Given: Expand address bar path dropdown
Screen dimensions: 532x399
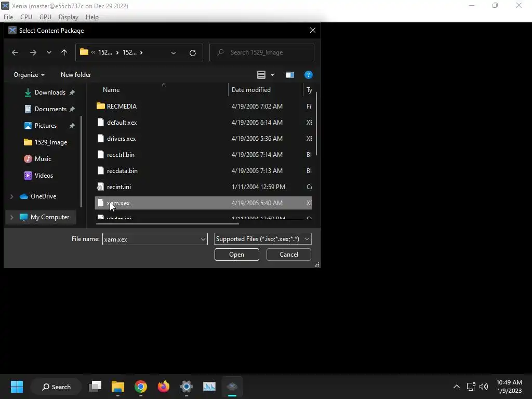Looking at the screenshot, I should (x=174, y=53).
